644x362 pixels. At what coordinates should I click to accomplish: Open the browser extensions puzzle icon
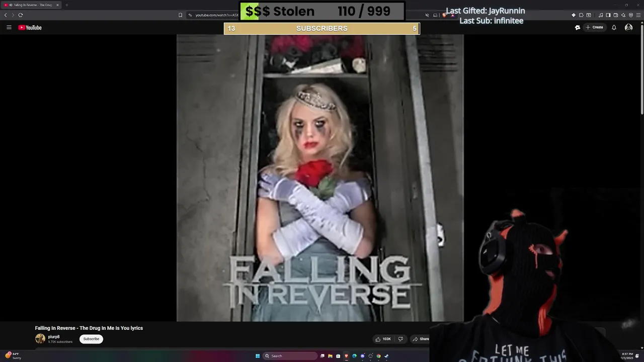(581, 15)
